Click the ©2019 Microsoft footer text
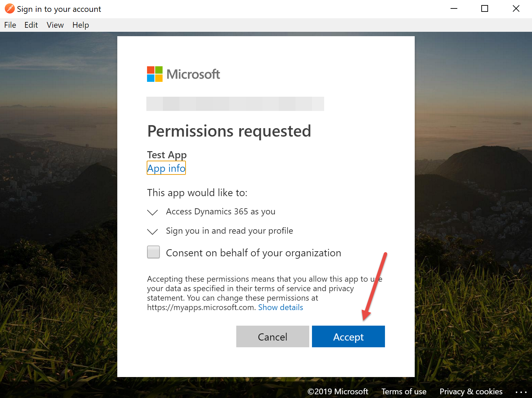This screenshot has width=532, height=398. [x=338, y=392]
